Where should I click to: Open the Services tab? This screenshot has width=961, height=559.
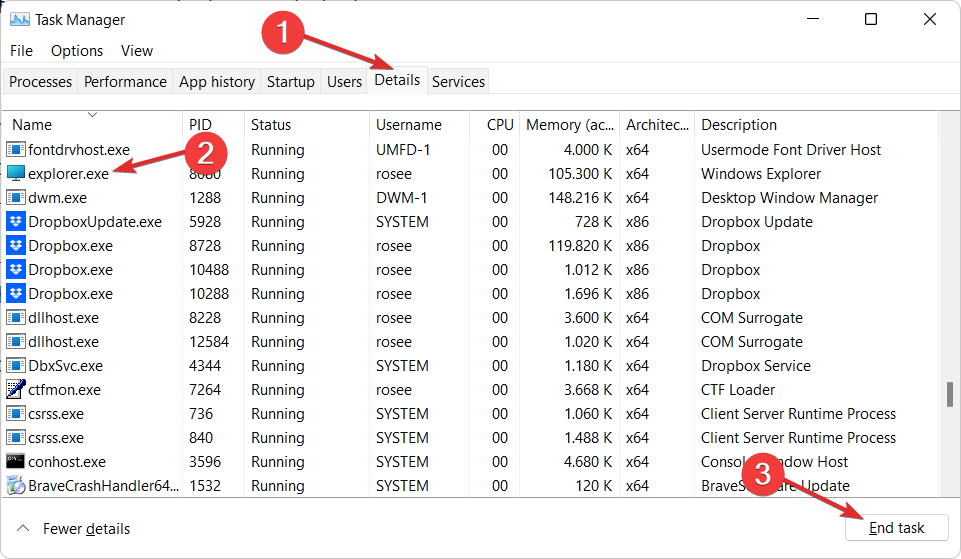[458, 82]
